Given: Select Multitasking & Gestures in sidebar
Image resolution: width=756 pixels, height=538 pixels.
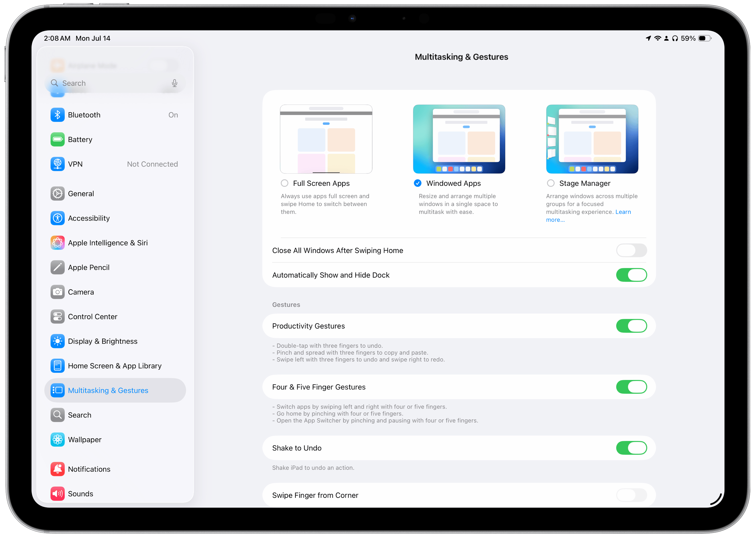Looking at the screenshot, I should tap(115, 390).
